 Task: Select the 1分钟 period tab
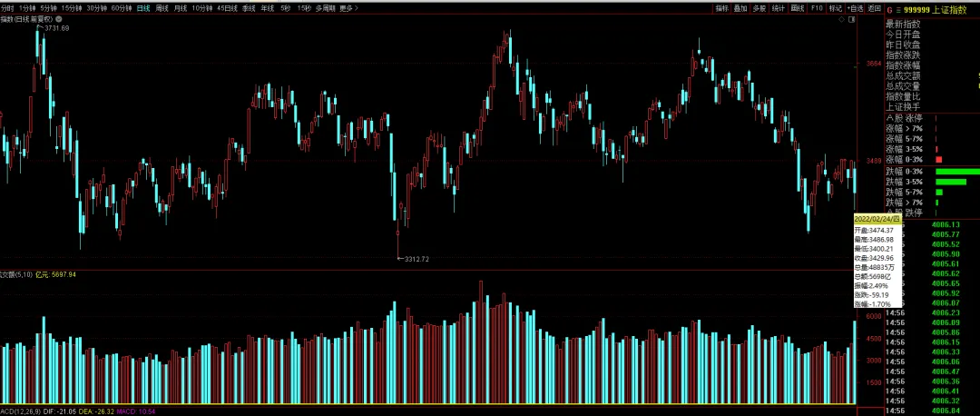[27, 8]
